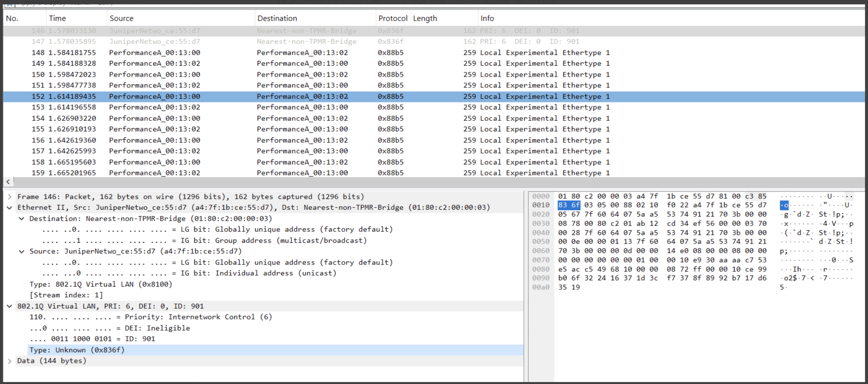The width and height of the screenshot is (868, 384).
Task: Select source LG bit Globally unique address line
Action: [x=218, y=262]
